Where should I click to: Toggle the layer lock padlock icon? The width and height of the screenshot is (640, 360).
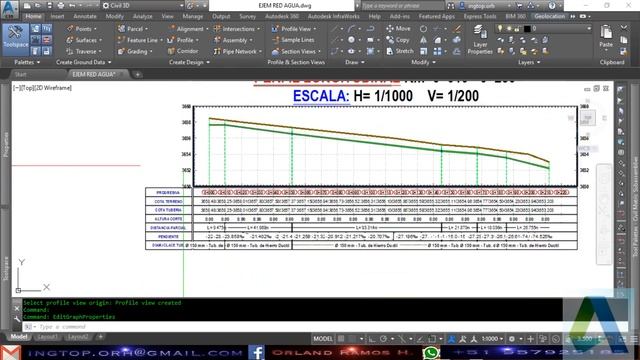pyautogui.click(x=517, y=29)
